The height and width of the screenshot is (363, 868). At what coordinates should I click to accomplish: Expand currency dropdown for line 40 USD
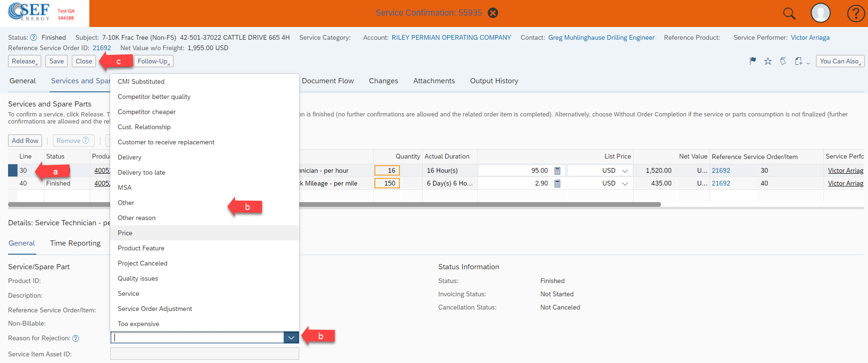(625, 184)
